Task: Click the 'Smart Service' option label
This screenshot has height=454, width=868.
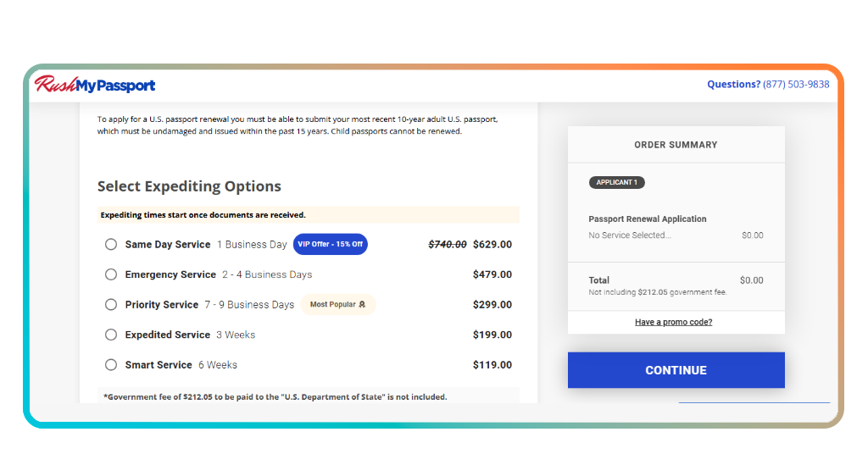Action: (x=159, y=365)
